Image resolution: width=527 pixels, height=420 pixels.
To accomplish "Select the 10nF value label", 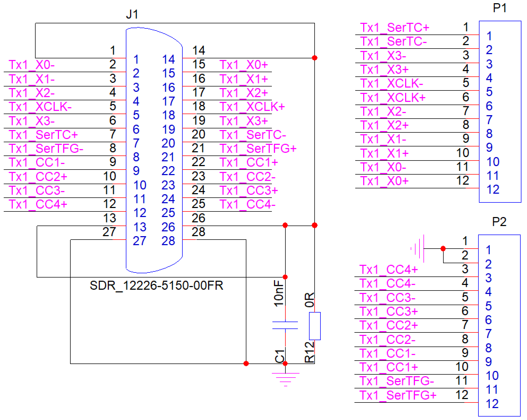I will click(279, 294).
